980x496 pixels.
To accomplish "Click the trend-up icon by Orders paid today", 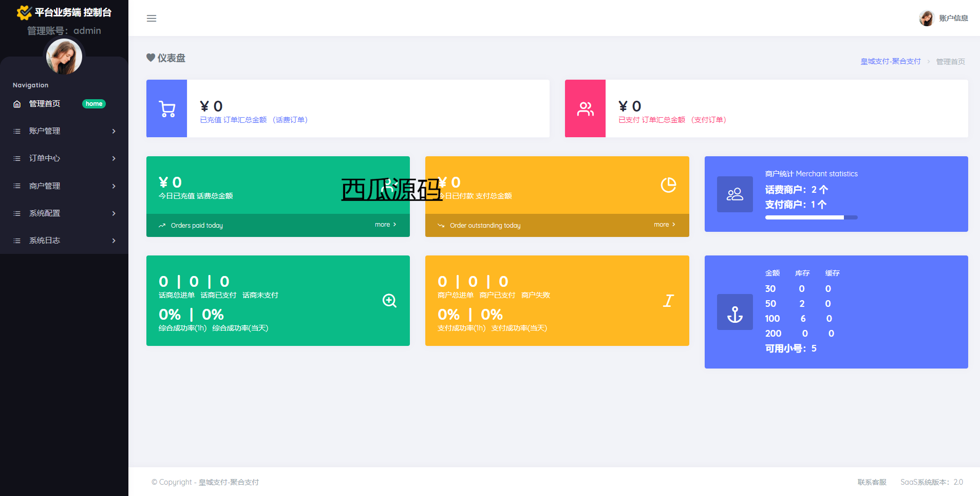I will coord(162,226).
